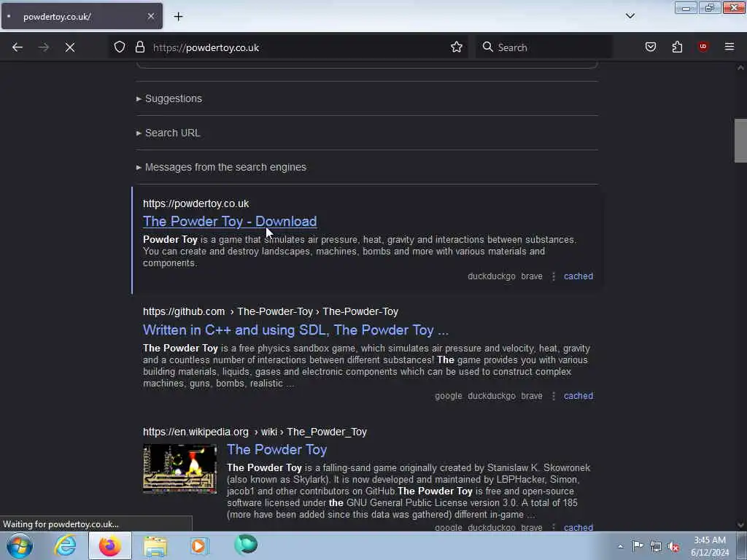Expand the Search URL section
Image resolution: width=747 pixels, height=560 pixels.
(x=169, y=133)
